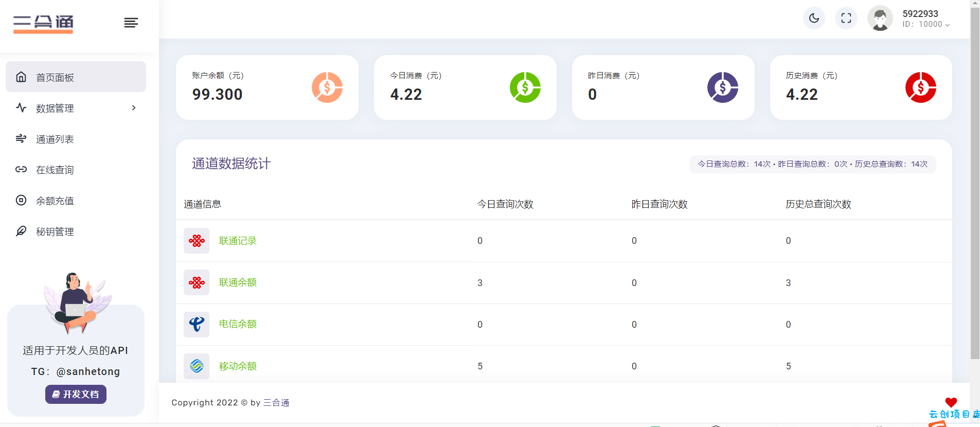The width and height of the screenshot is (980, 427).
Task: Click the user avatar picture
Action: (x=880, y=19)
